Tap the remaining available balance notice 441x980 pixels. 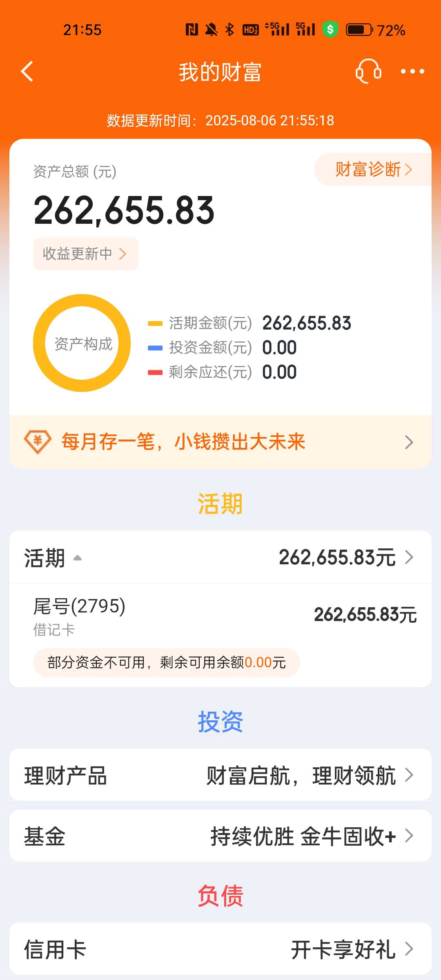(167, 662)
